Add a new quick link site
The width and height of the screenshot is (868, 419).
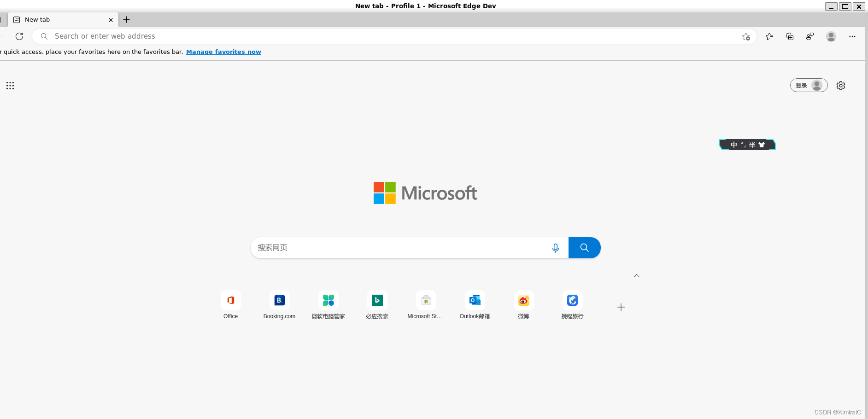621,307
